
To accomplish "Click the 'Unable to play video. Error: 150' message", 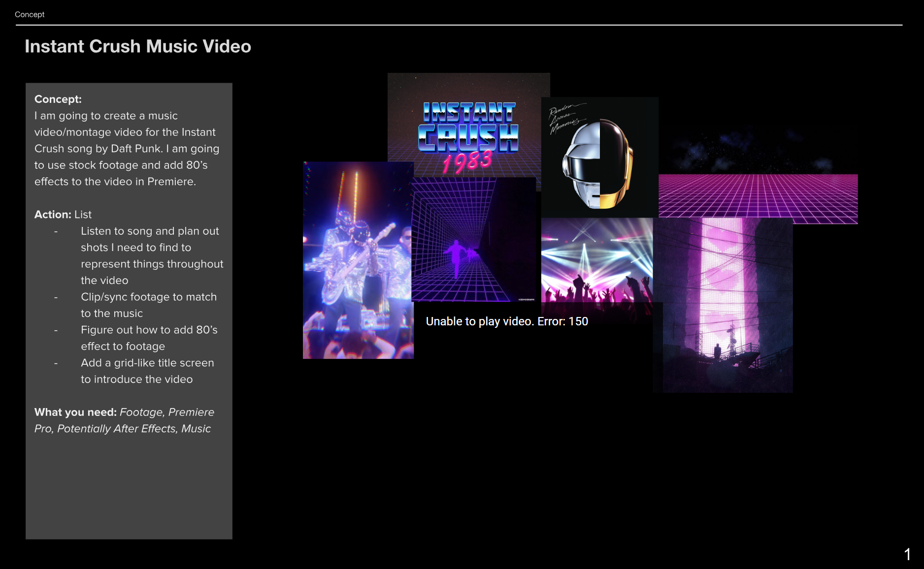I will 507,321.
